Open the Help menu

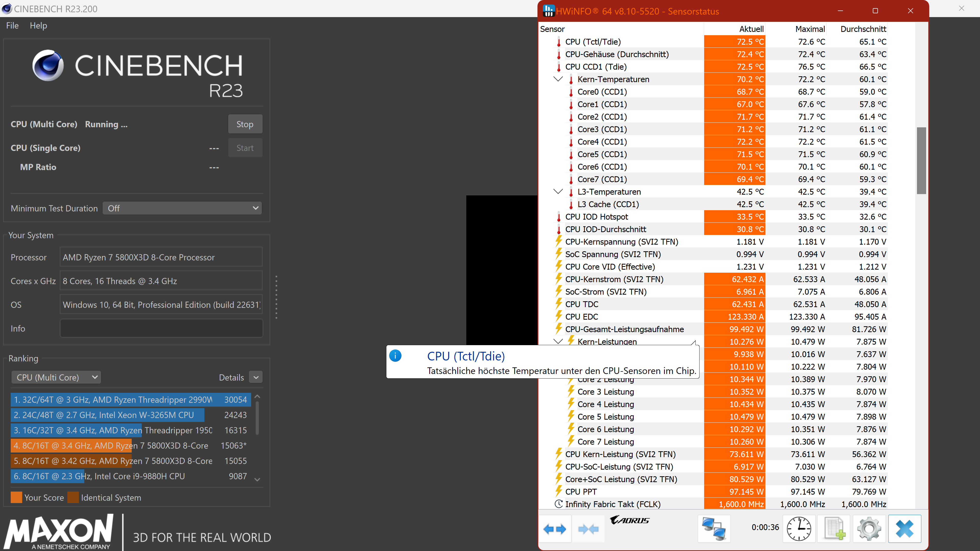tap(39, 26)
